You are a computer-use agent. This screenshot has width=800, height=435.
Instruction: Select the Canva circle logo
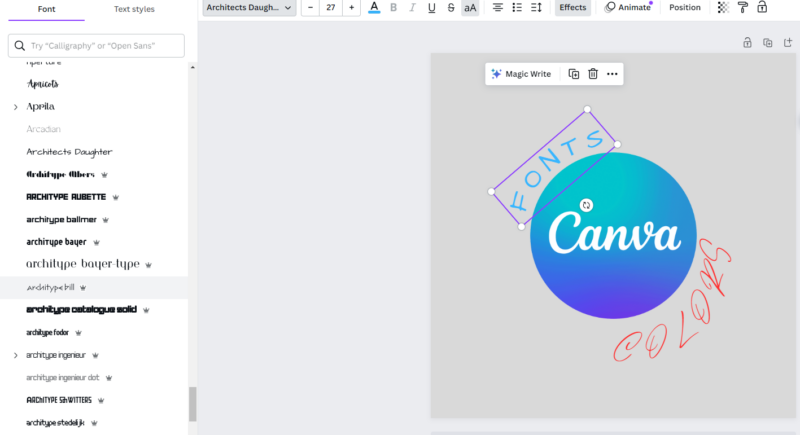(613, 236)
